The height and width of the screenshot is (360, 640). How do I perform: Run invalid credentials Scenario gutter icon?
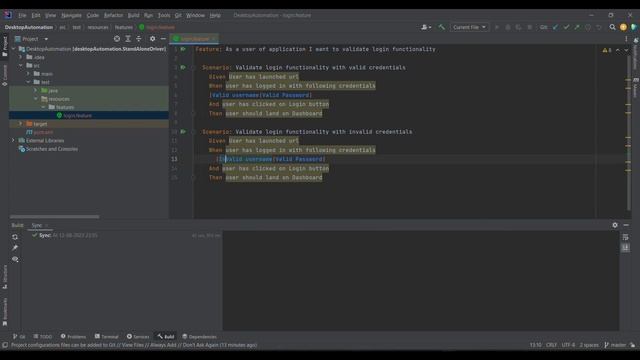(x=183, y=132)
